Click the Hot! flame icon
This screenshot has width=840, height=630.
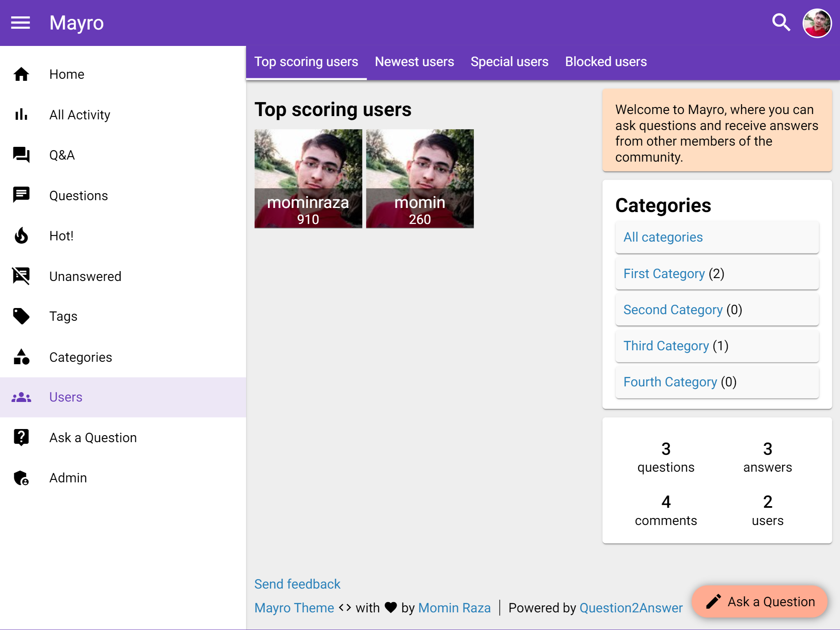coord(21,236)
